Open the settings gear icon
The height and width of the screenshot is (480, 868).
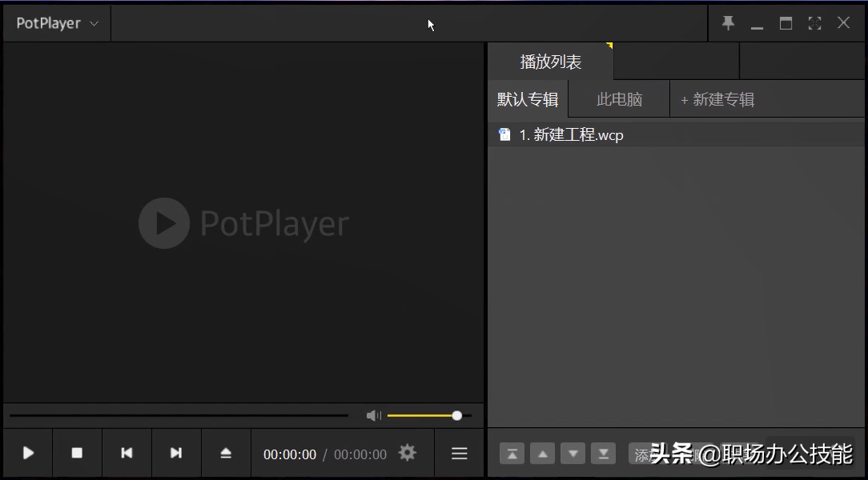pyautogui.click(x=408, y=453)
